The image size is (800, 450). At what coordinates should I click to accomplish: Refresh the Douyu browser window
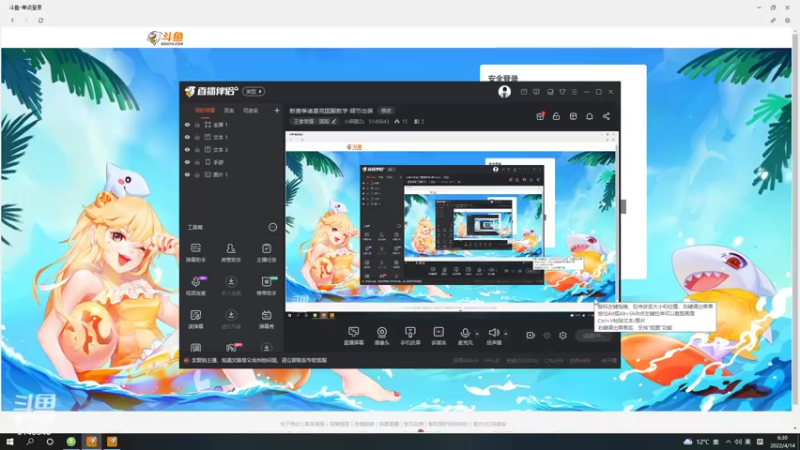(x=41, y=20)
